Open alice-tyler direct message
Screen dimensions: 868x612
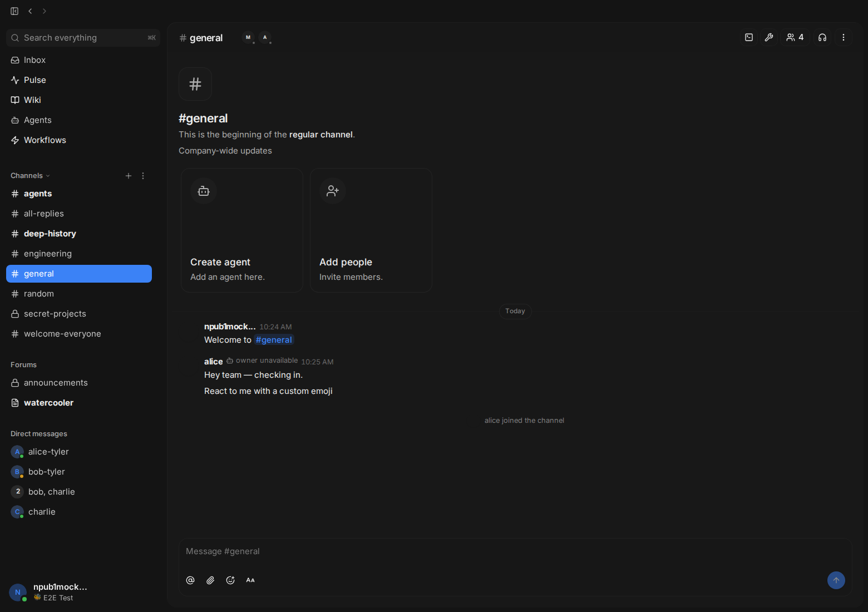tap(79, 452)
